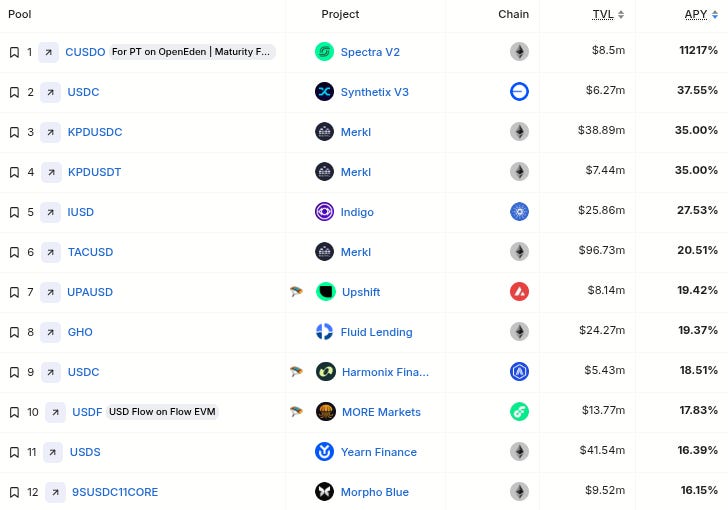728x510 pixels.
Task: Bookmark the USDS pool
Action: (14, 452)
